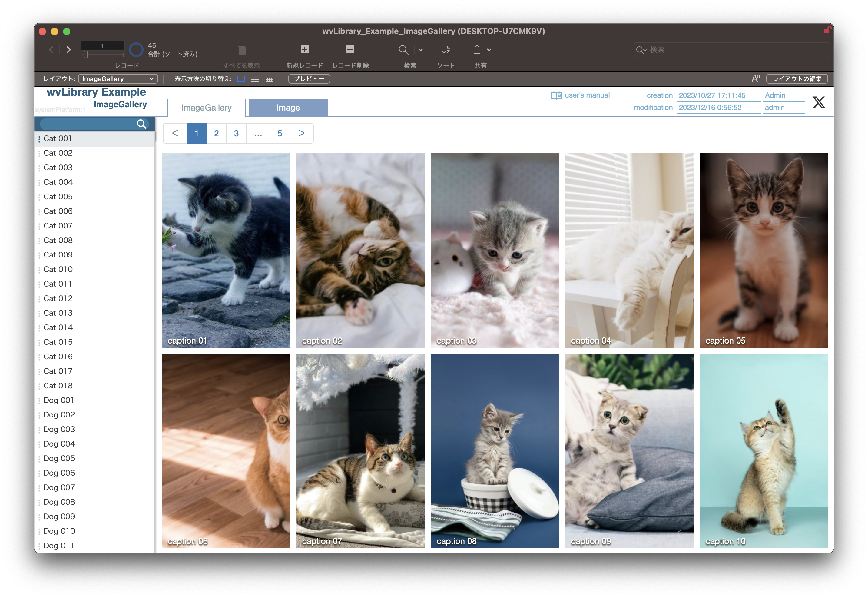Image resolution: width=868 pixels, height=598 pixels.
Task: Click the Share icon in toolbar
Action: click(477, 49)
